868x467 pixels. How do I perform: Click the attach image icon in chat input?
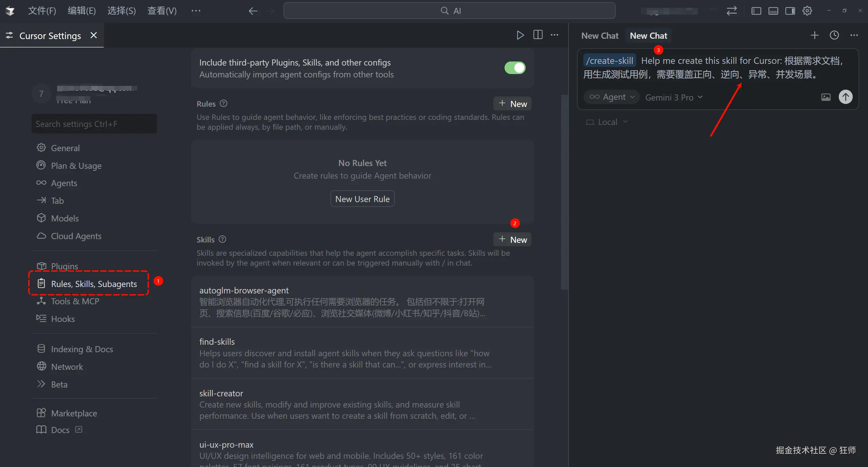(826, 97)
